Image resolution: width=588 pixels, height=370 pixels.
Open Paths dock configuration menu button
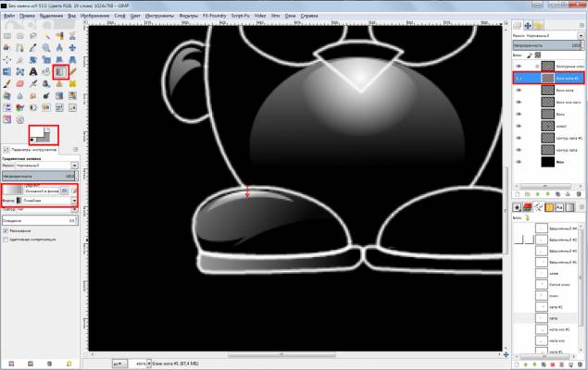(x=582, y=207)
